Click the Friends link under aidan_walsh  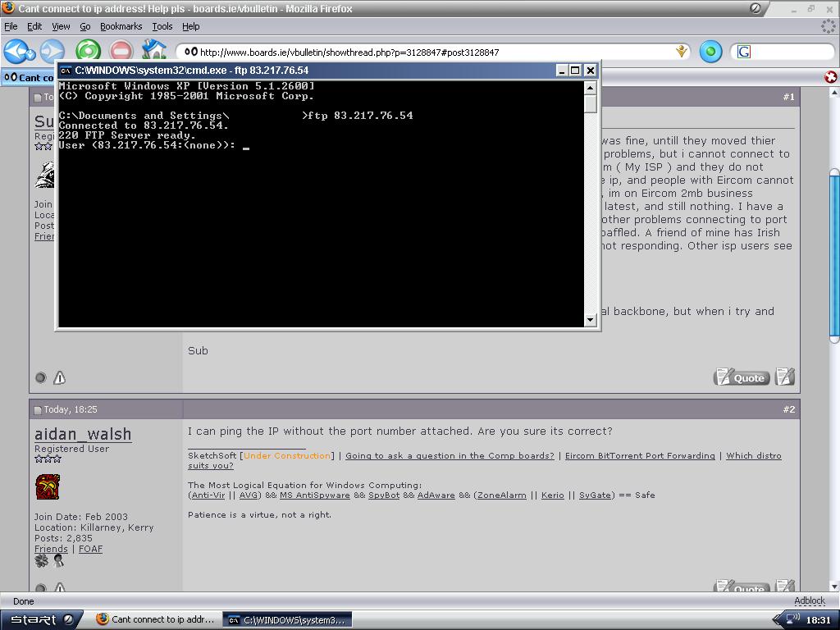(51, 549)
